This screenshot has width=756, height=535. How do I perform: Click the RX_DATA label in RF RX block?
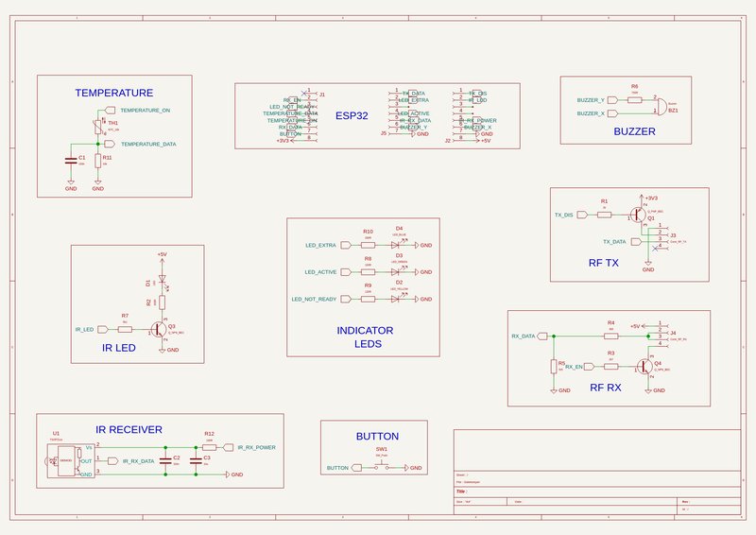click(524, 337)
